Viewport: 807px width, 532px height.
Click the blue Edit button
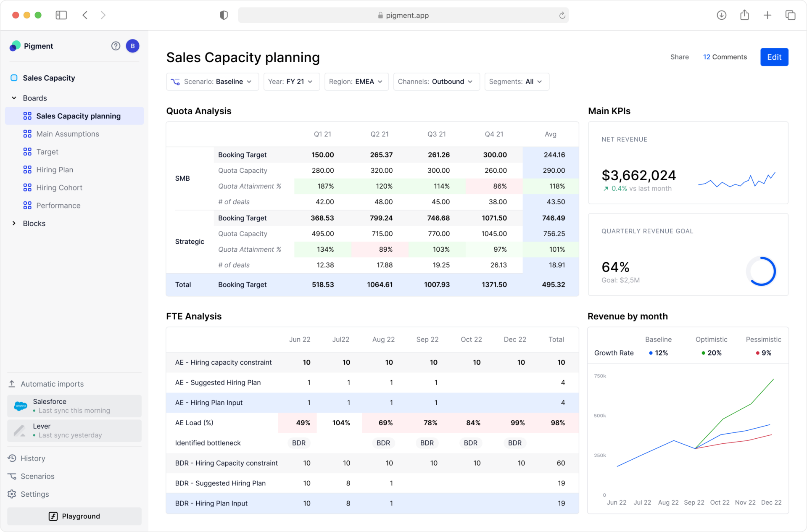[x=774, y=57]
